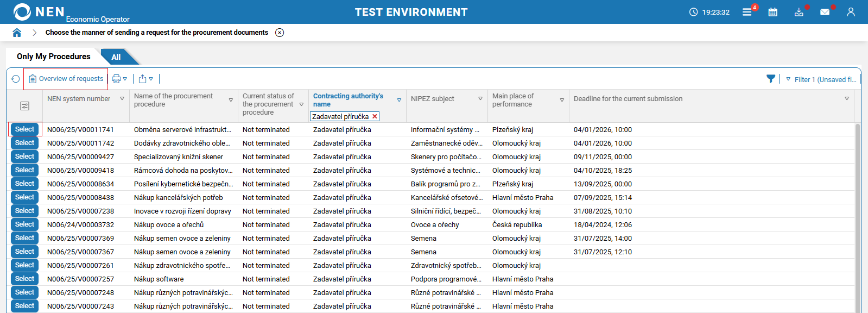The height and width of the screenshot is (313, 868).
Task: Close the breadcrumb step with X
Action: pos(280,33)
